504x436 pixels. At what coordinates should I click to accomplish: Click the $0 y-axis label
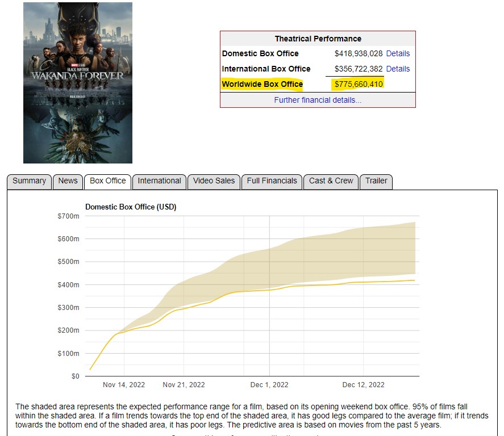(x=75, y=376)
